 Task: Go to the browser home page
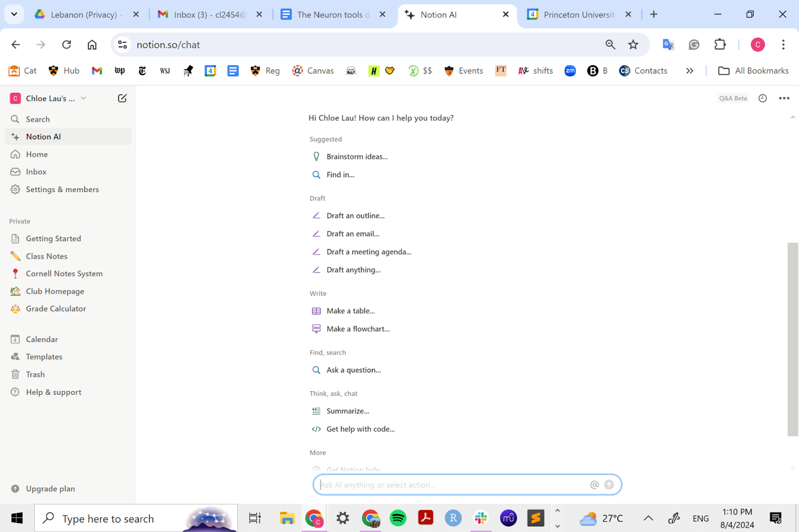point(92,44)
